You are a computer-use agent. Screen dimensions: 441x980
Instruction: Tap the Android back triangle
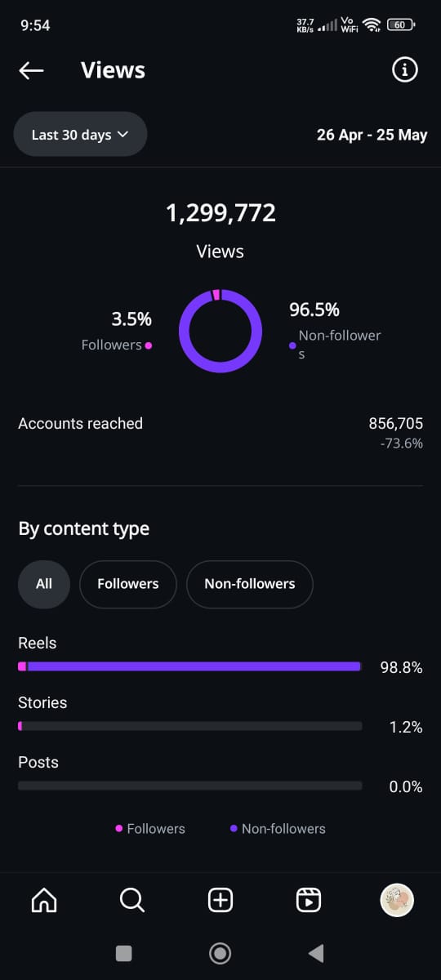(x=316, y=953)
